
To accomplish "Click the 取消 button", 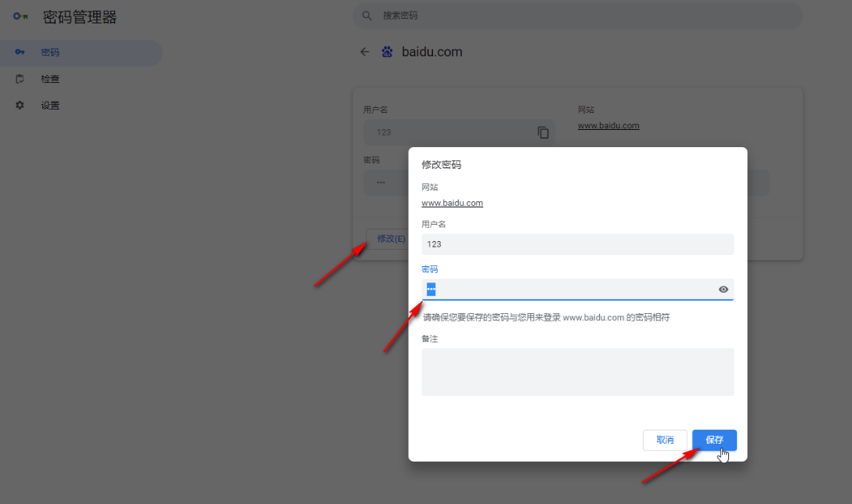I will [x=665, y=440].
